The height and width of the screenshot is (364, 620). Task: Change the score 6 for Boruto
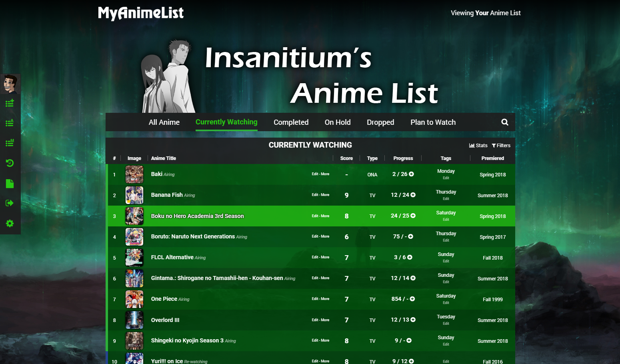346,237
